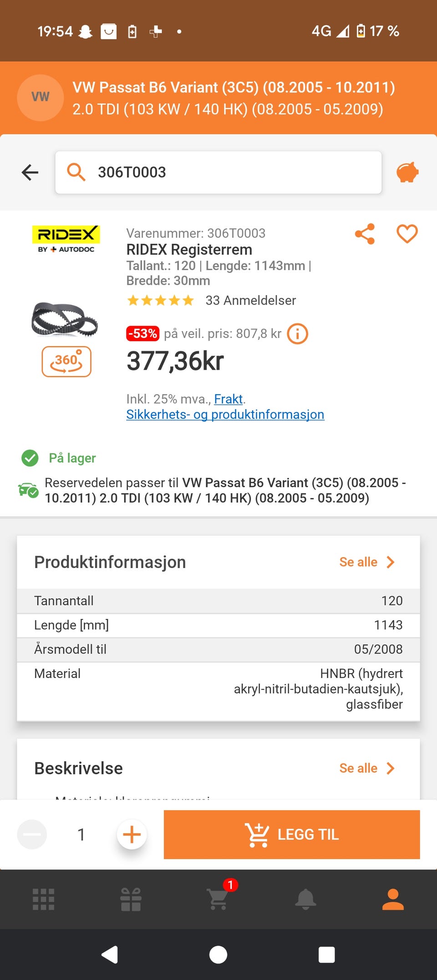
Task: Expand Produktinformasjon with Se alle
Action: click(x=366, y=562)
